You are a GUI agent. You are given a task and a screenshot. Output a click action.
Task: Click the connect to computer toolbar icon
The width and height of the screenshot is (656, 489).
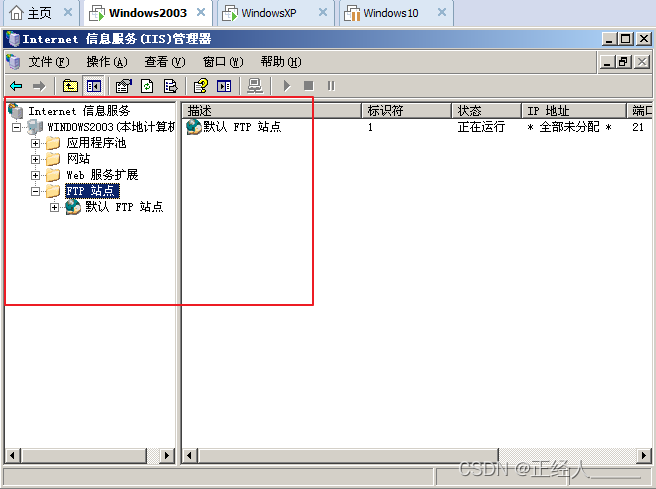coord(255,86)
